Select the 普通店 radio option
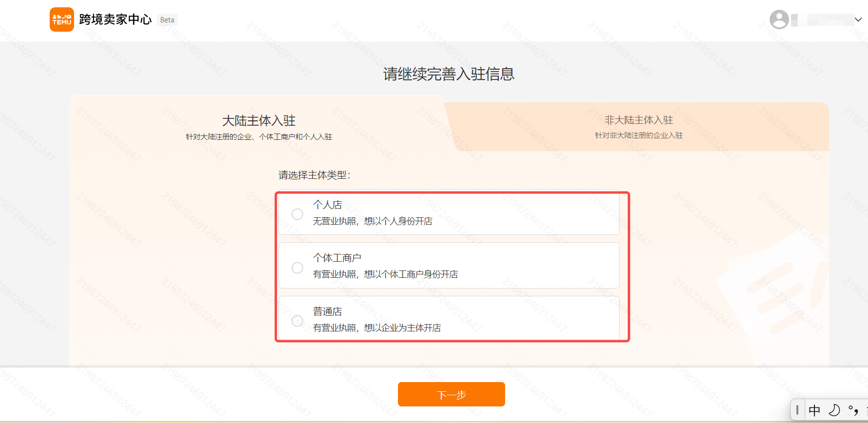This screenshot has width=868, height=423. [x=297, y=321]
